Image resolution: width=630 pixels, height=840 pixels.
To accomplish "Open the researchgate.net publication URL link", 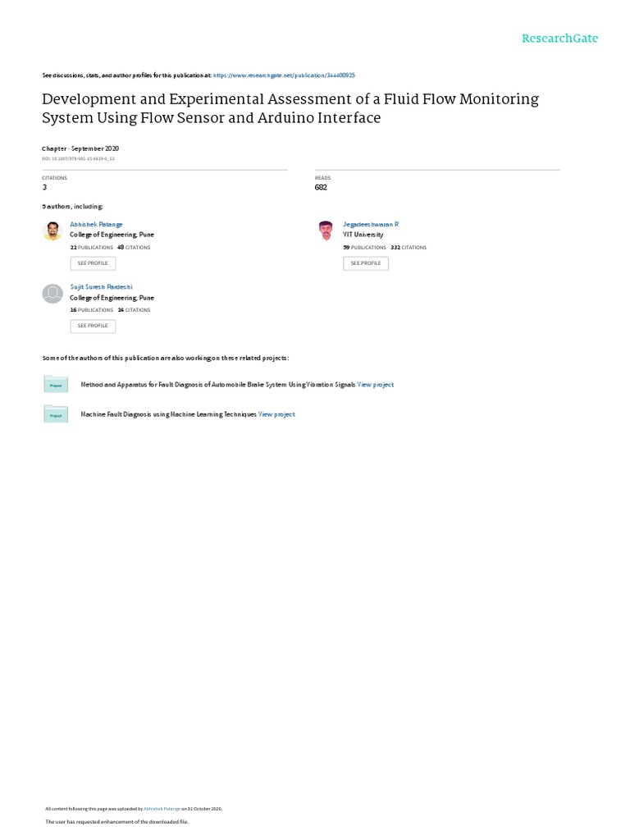I will click(284, 75).
